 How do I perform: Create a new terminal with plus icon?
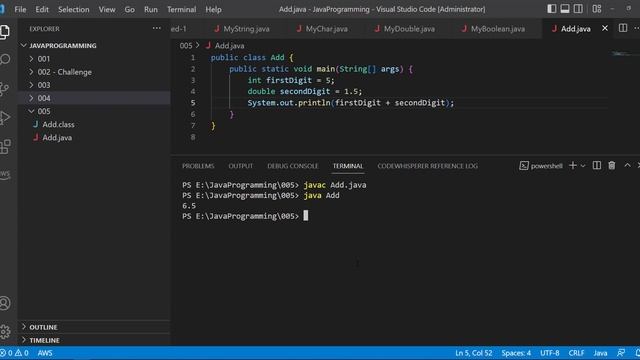[x=573, y=165]
